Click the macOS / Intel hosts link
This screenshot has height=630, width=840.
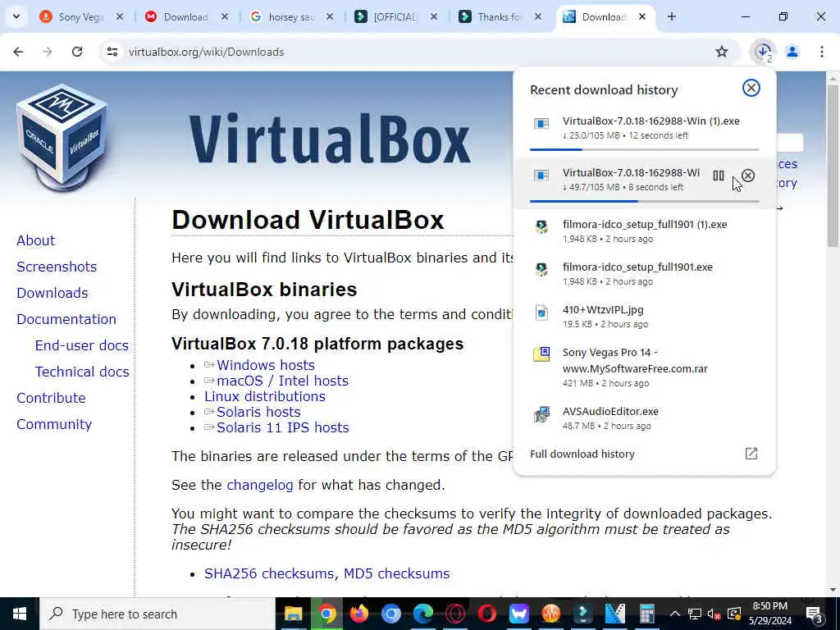pos(283,381)
